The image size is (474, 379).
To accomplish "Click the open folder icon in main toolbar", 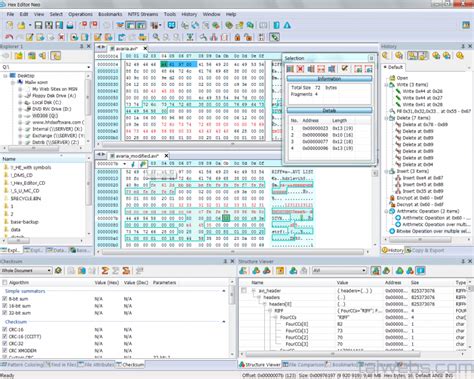I will [x=22, y=25].
